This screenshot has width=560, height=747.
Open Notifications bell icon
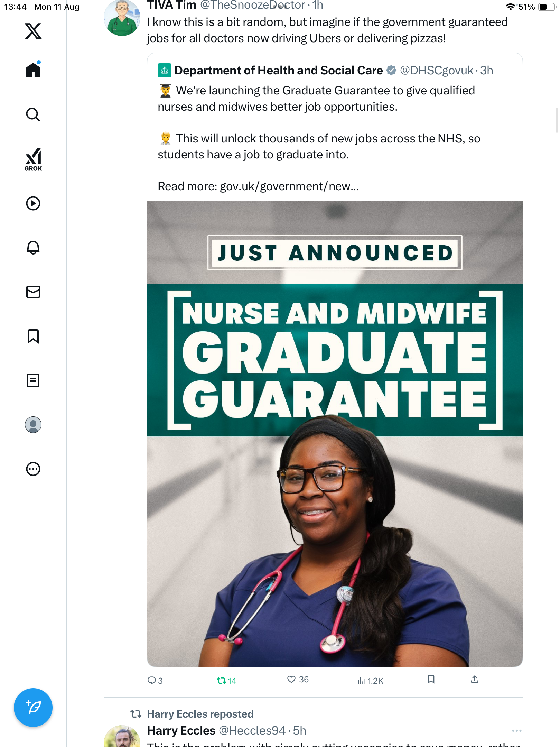tap(33, 248)
